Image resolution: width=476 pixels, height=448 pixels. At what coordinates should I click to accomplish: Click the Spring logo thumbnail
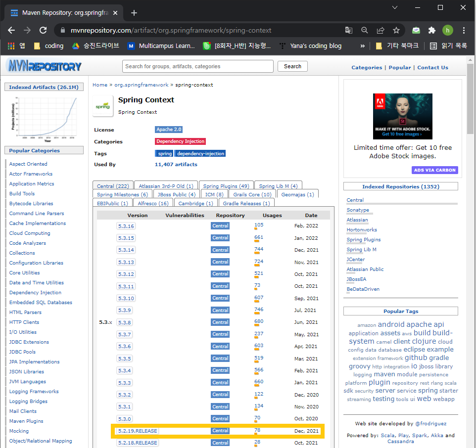coord(102,106)
